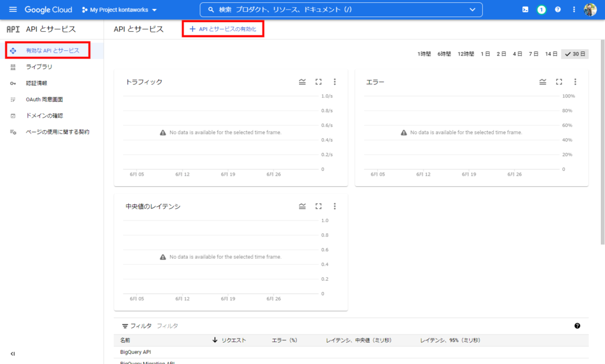Open the BigQuery API row
This screenshot has height=364, width=605.
point(135,352)
